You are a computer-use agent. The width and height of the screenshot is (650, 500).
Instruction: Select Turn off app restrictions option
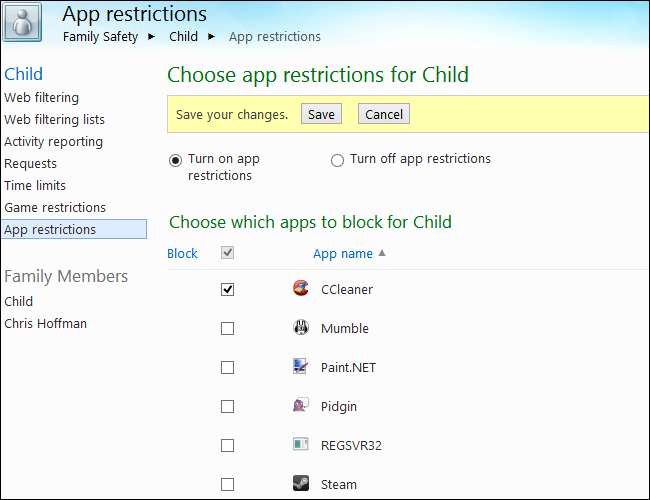pos(337,160)
